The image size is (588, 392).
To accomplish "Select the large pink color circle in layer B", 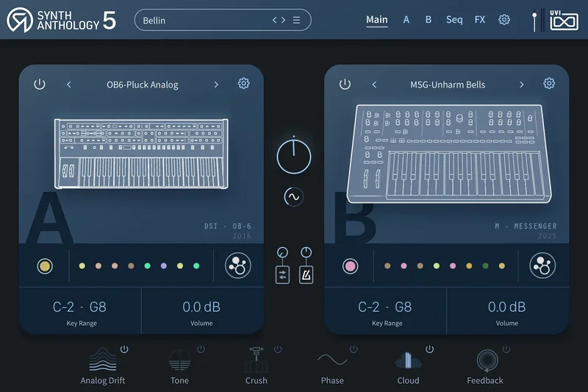I will click(x=351, y=266).
